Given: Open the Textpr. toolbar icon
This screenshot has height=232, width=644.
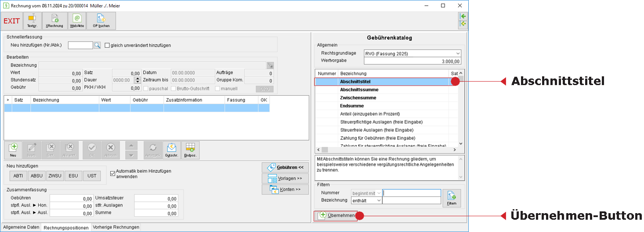Looking at the screenshot, I should point(32,21).
